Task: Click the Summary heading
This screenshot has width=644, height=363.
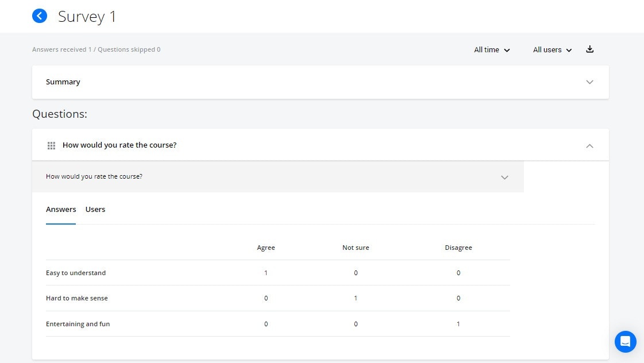Action: (63, 82)
